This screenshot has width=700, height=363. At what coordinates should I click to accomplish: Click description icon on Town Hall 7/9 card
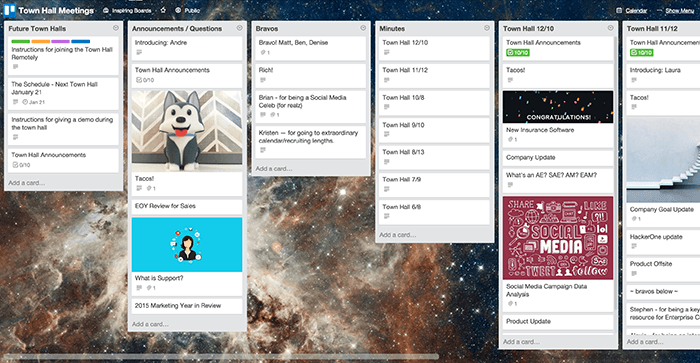(387, 189)
